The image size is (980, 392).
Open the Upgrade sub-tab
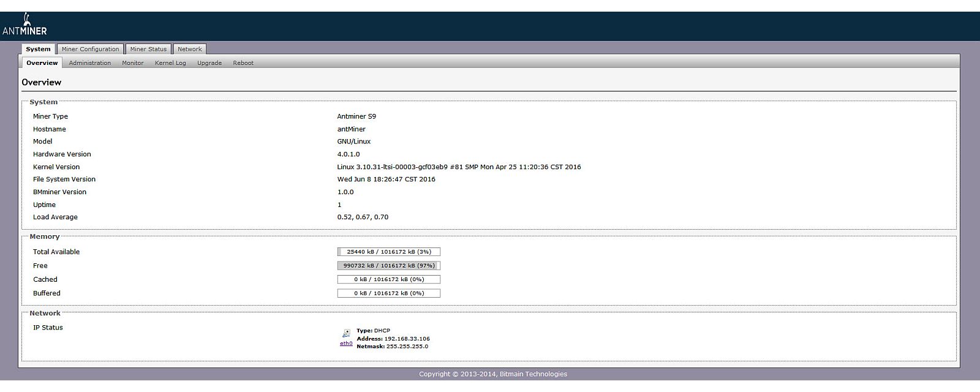(209, 63)
